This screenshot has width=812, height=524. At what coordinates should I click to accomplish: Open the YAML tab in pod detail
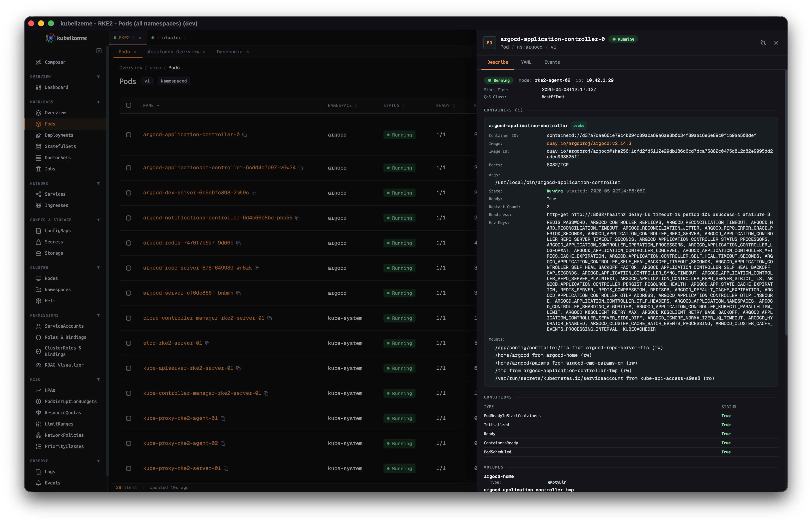click(526, 62)
